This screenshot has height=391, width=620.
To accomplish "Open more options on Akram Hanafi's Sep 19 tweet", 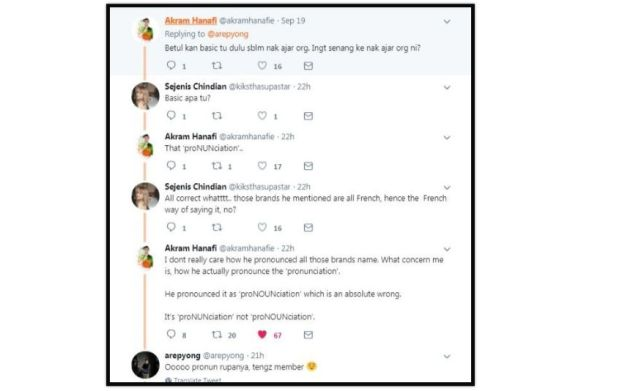I will (447, 21).
